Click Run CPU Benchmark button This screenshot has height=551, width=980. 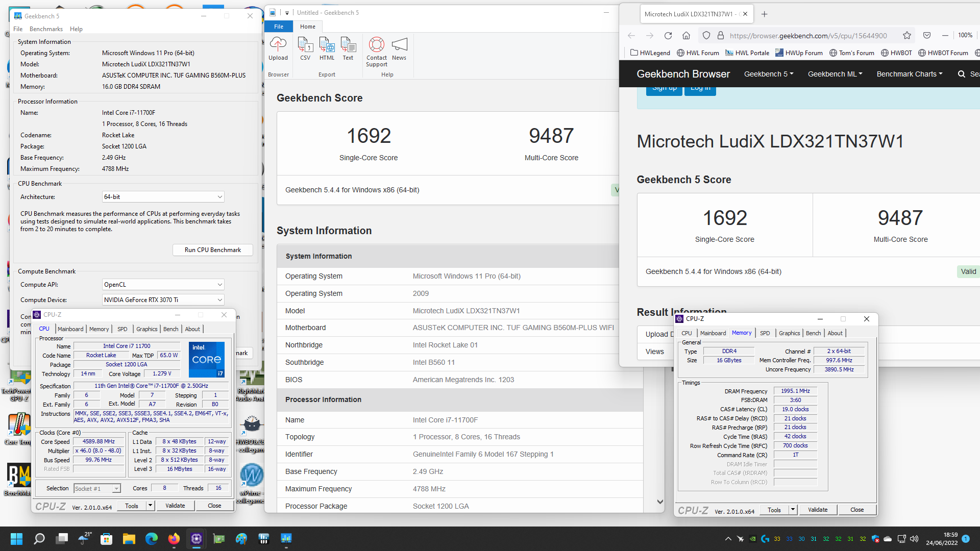click(x=213, y=250)
